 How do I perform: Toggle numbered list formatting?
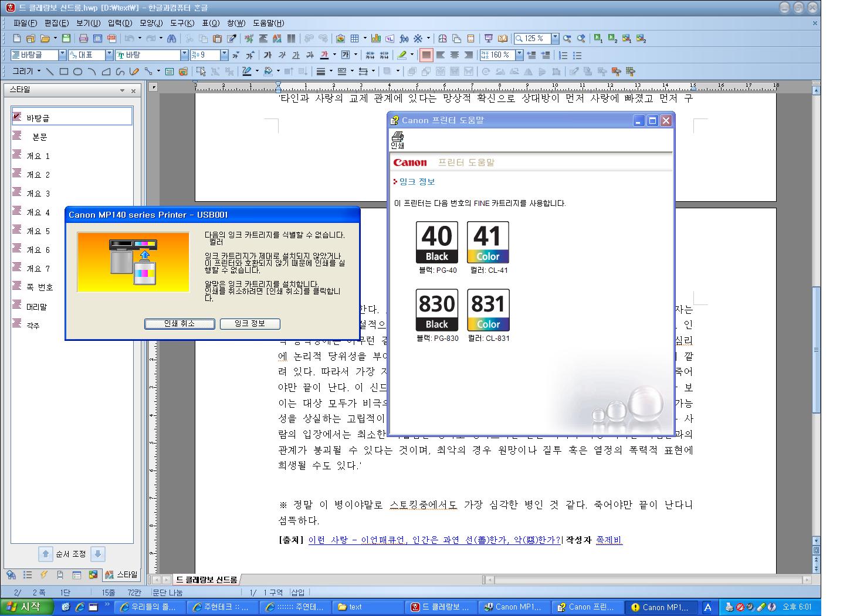click(x=563, y=55)
